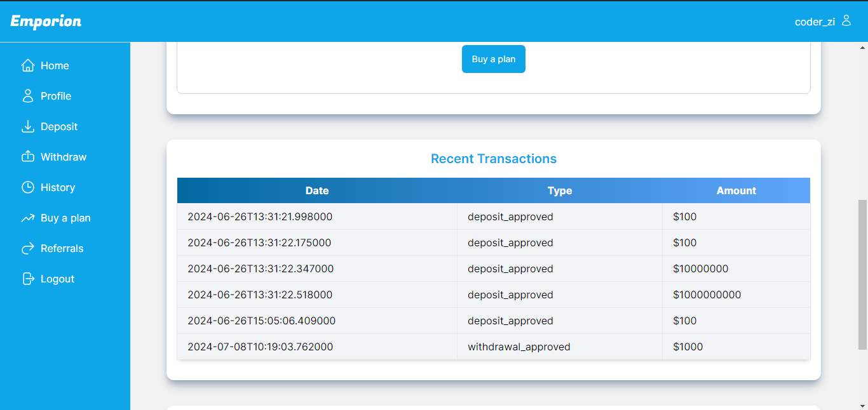Click the user avatar icon beside coder_zi
Viewport: 868px width, 410px height.
(x=846, y=20)
